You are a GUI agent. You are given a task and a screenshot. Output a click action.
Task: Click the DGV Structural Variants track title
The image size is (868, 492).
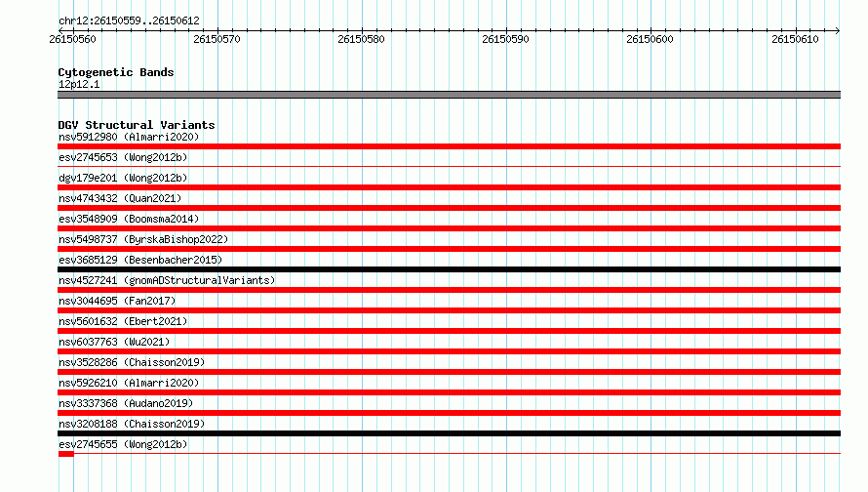click(x=137, y=125)
